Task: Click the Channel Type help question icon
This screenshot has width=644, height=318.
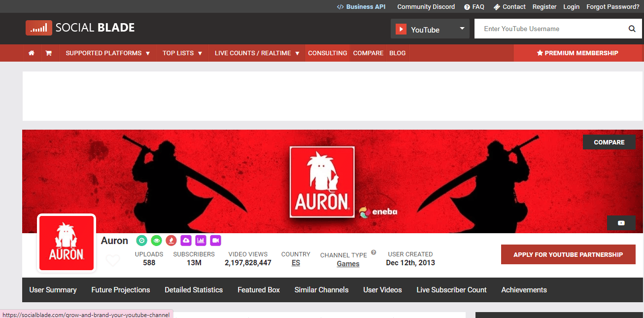Action: 373,252
